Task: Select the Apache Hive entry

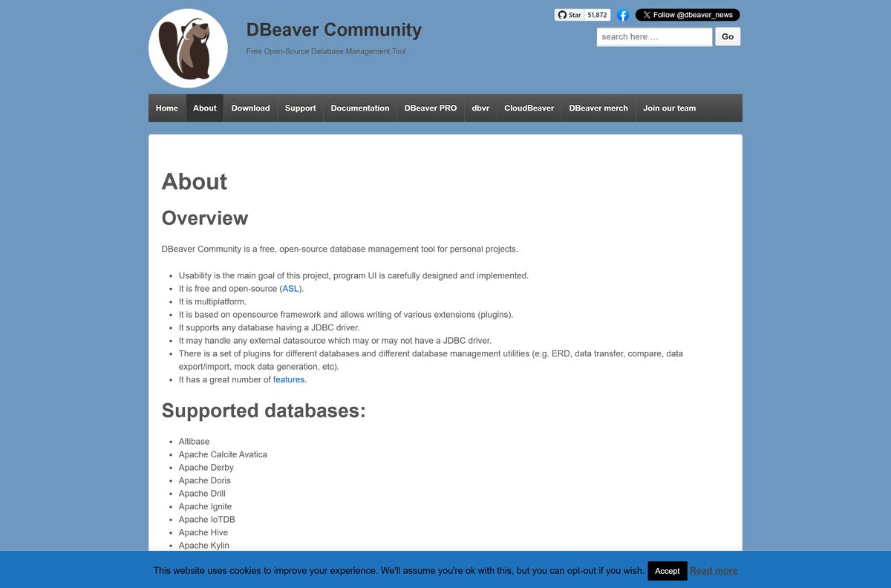Action: coord(203,532)
